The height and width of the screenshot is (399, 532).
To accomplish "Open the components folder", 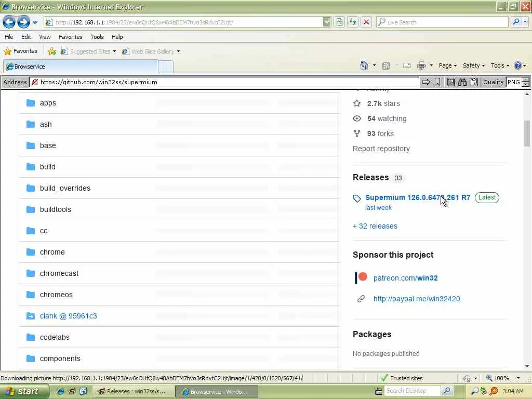I will 60,358.
